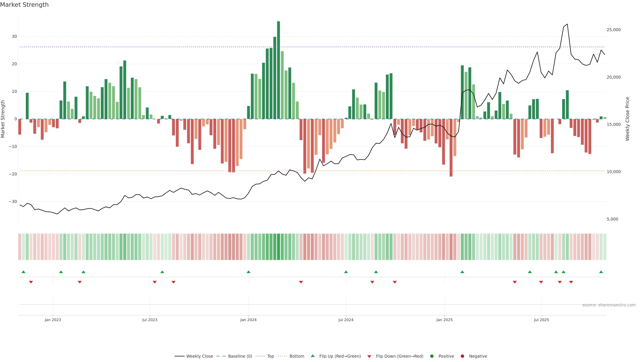This screenshot has width=644, height=362.
Task: Click the 25,000 right axis tick label
Action: [613, 30]
